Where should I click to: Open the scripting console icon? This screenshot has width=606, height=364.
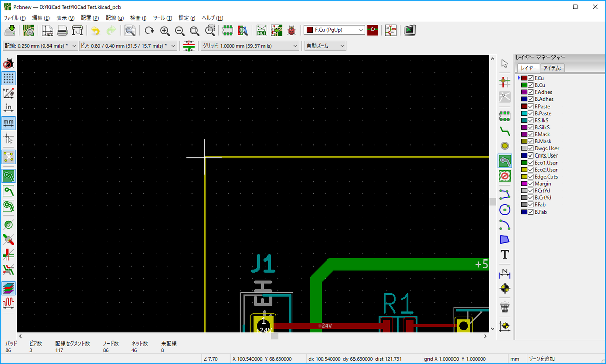pyautogui.click(x=410, y=30)
